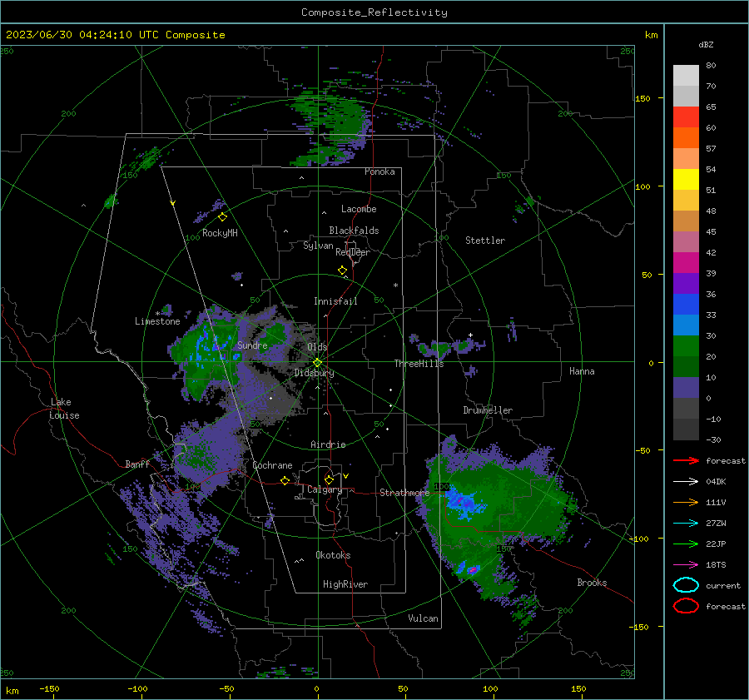Click the Banff label

(x=137, y=464)
